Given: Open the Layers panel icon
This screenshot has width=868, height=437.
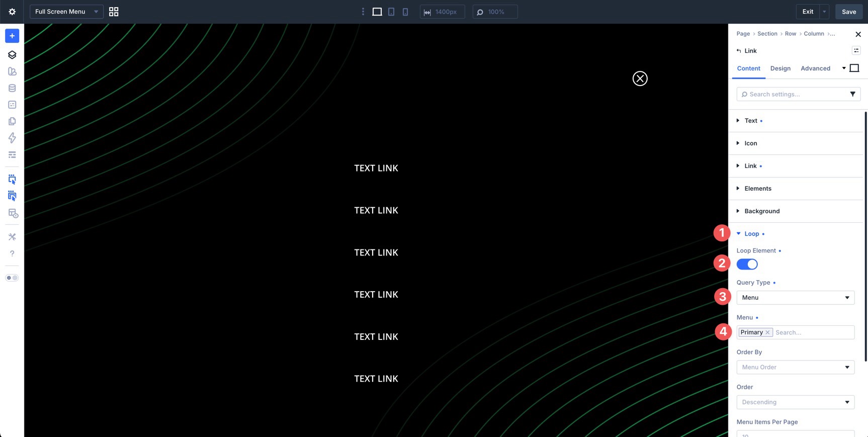Looking at the screenshot, I should 12,55.
